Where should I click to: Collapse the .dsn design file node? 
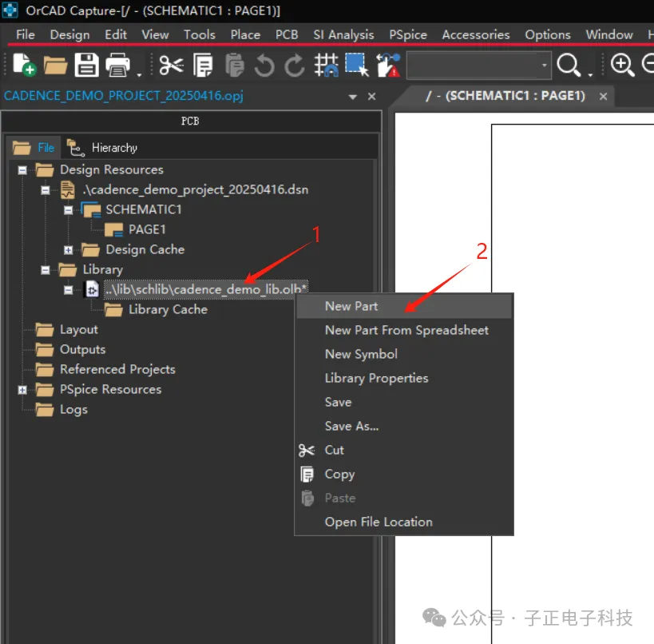coord(46,190)
